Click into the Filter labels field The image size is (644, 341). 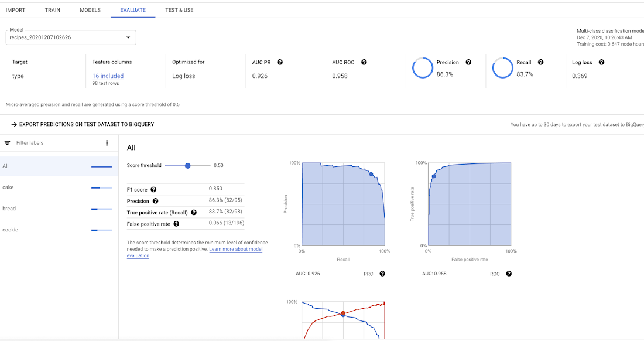pos(57,143)
